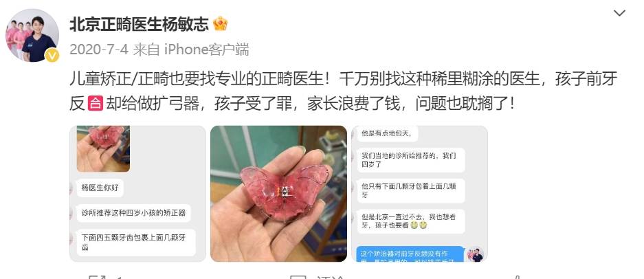Click small hand photo inside first thumbnail

(103, 148)
